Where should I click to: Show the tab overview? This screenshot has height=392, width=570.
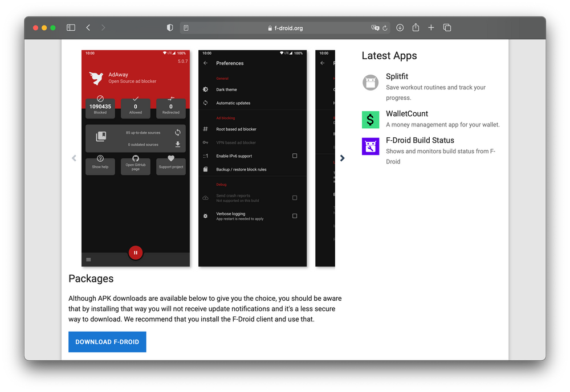coord(447,27)
